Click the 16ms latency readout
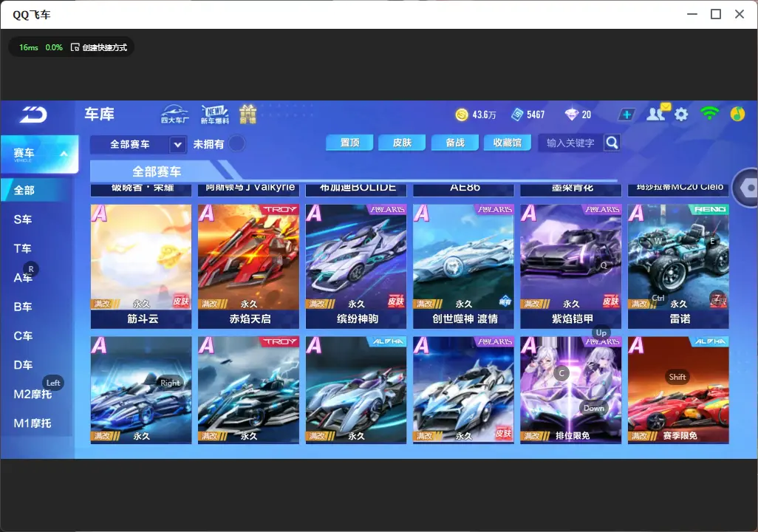Viewport: 758px width, 532px height. 29,47
